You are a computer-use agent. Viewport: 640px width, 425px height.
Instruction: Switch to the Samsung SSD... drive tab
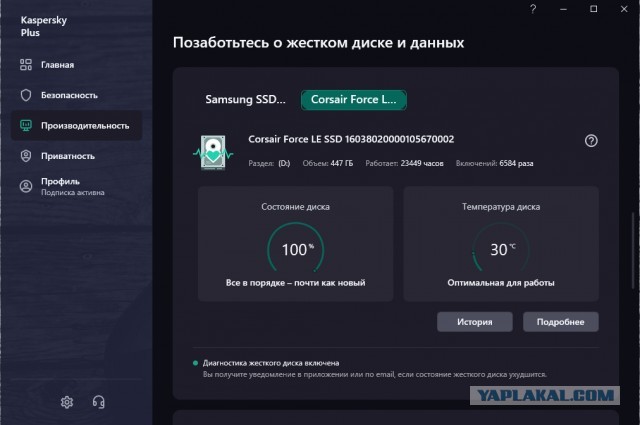click(x=245, y=100)
